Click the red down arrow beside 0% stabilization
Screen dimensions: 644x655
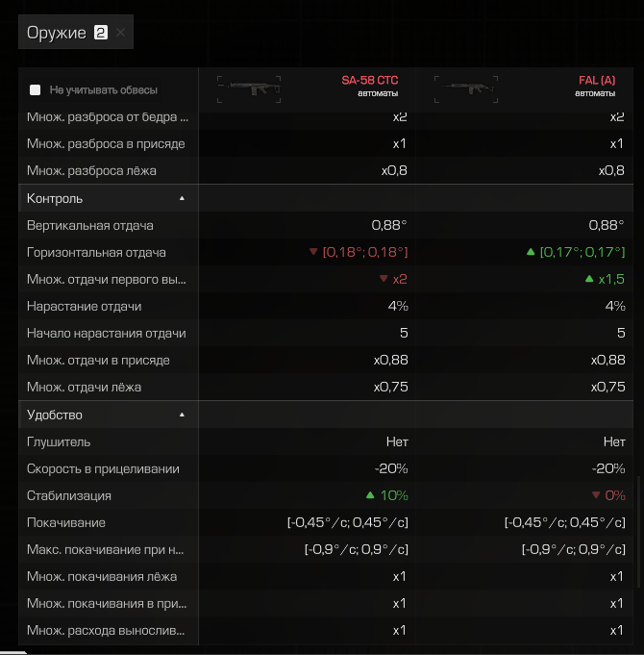point(596,495)
